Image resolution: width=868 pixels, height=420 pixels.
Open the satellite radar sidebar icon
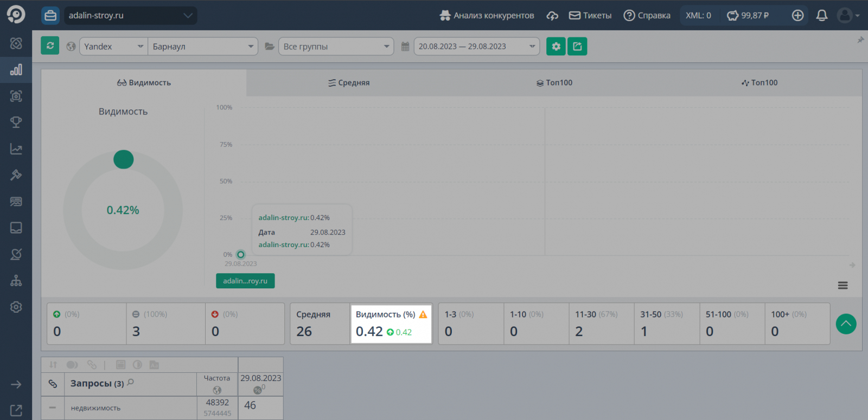(x=16, y=254)
